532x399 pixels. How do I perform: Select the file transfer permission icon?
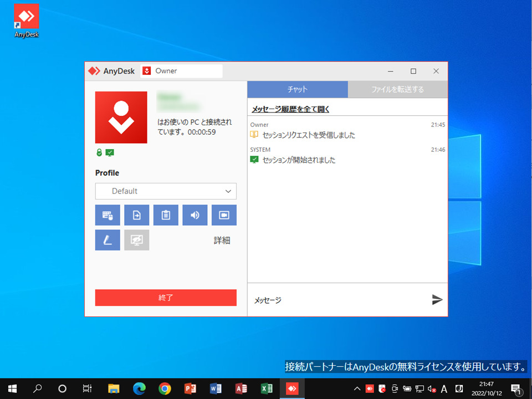136,215
